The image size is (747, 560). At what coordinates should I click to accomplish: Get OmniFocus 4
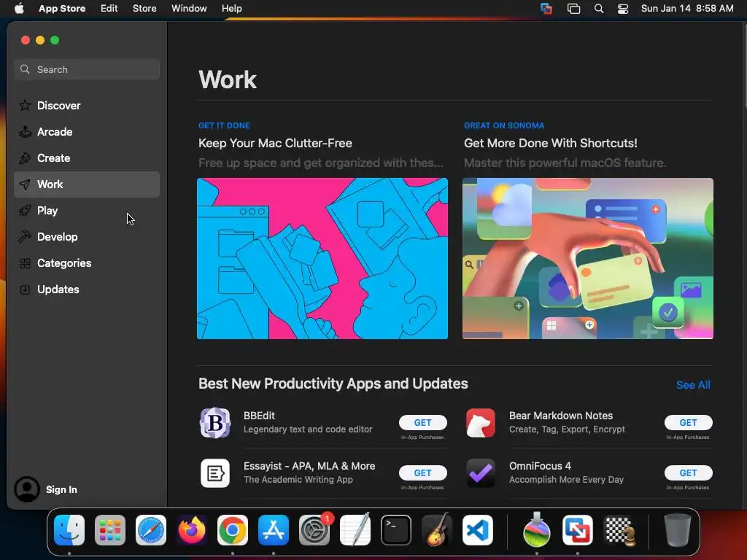pos(688,472)
